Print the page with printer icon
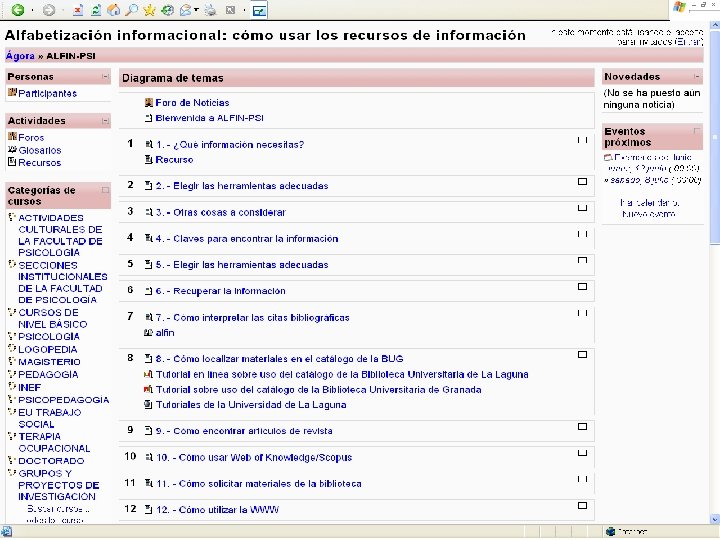The width and height of the screenshot is (720, 540). (x=210, y=10)
